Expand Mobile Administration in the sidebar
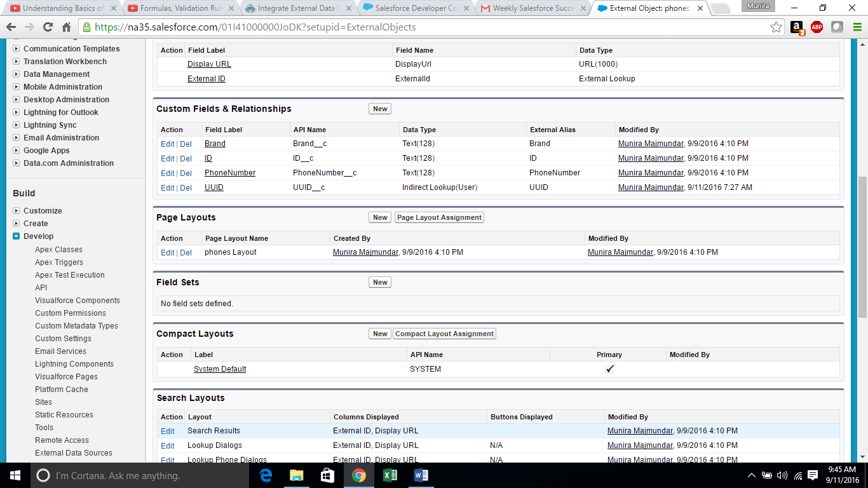The image size is (868, 488). coord(17,87)
